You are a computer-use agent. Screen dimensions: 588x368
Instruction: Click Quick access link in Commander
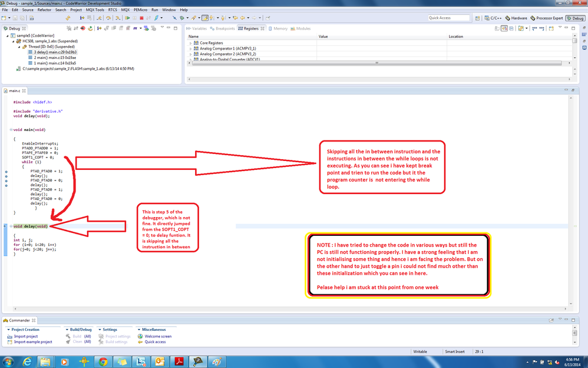[155, 341]
